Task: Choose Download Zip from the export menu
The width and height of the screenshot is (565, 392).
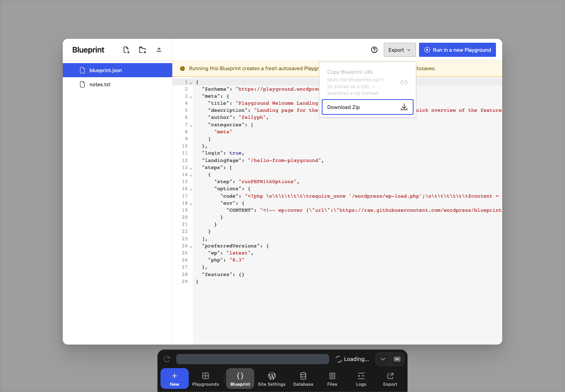Action: point(368,107)
